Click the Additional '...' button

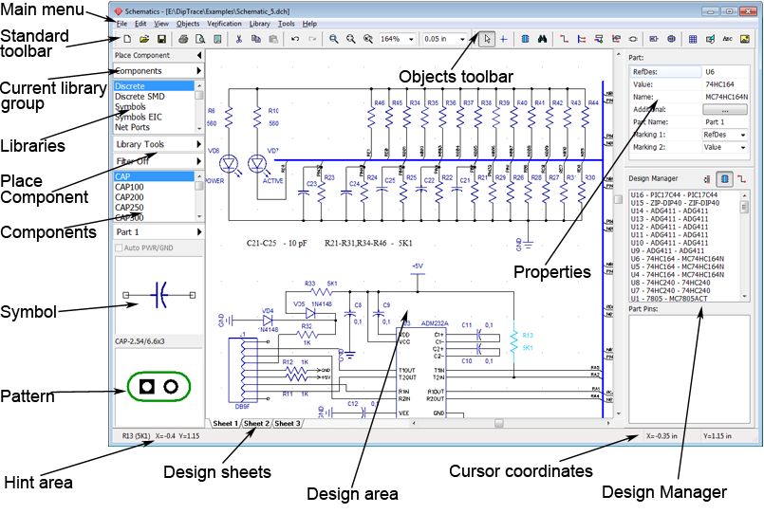[724, 110]
